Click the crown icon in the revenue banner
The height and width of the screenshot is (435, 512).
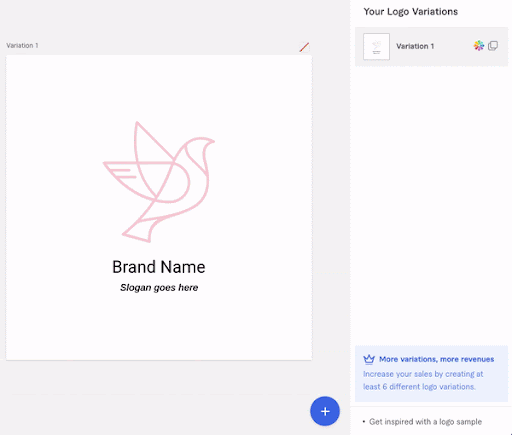click(369, 359)
